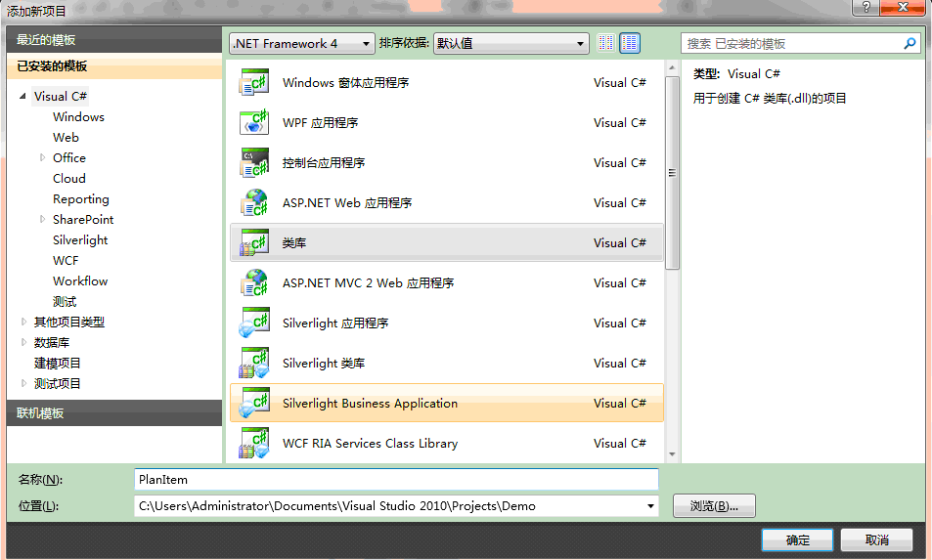
Task: Switch to small icons view
Action: 605,43
